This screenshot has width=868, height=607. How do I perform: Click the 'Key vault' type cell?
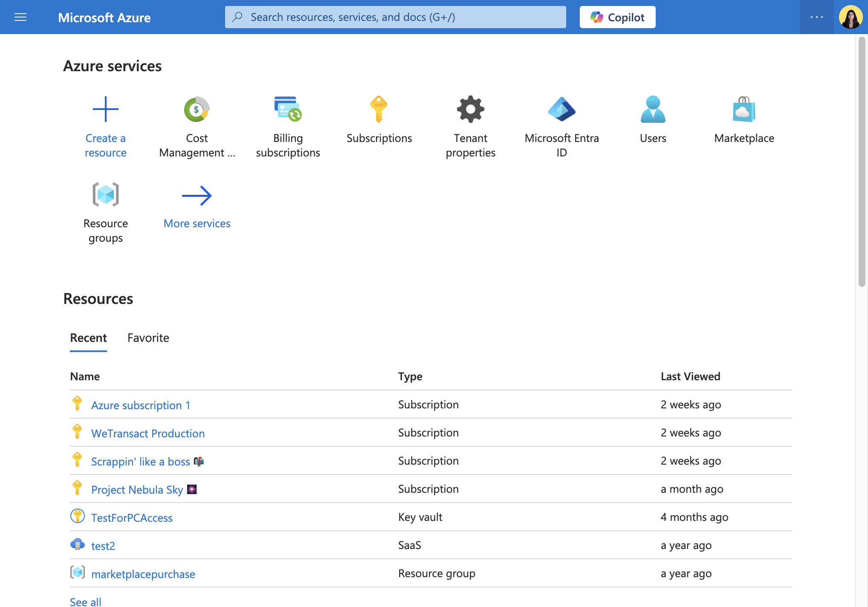pos(420,517)
